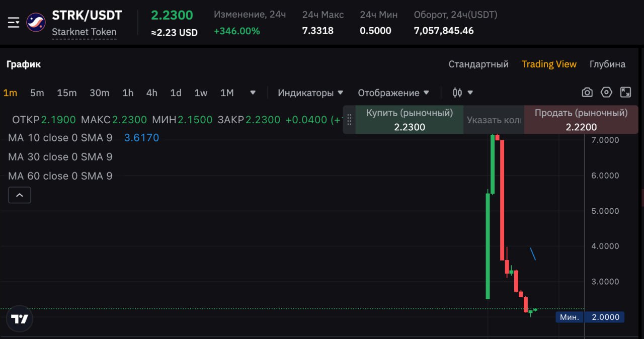Screen dimensions: 644x339
Task: Expand the Отображение dropdown
Action: 393,93
